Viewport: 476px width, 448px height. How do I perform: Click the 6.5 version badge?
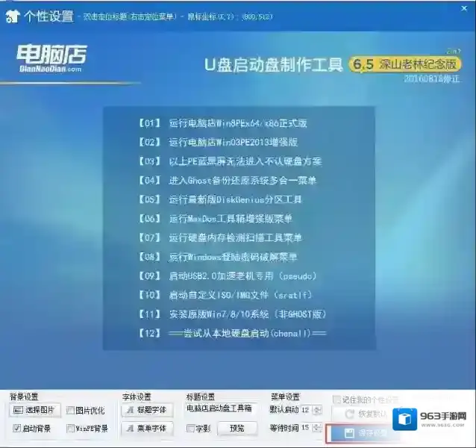363,65
